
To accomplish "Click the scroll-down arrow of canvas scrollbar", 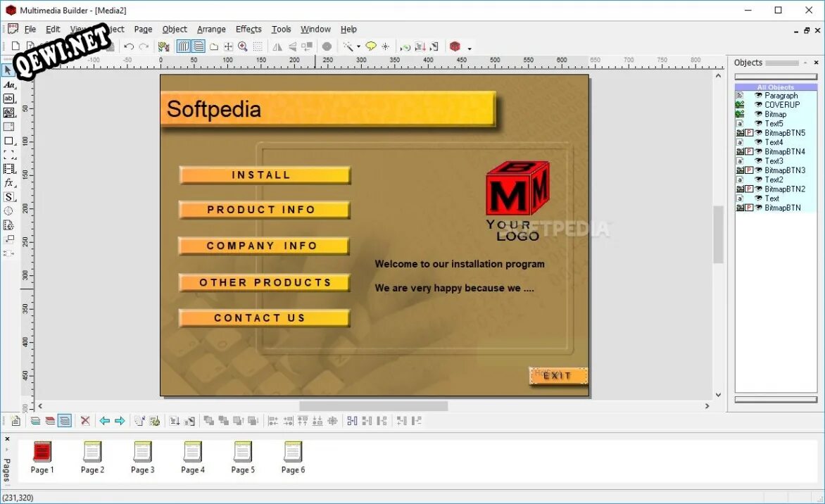I will [x=718, y=395].
